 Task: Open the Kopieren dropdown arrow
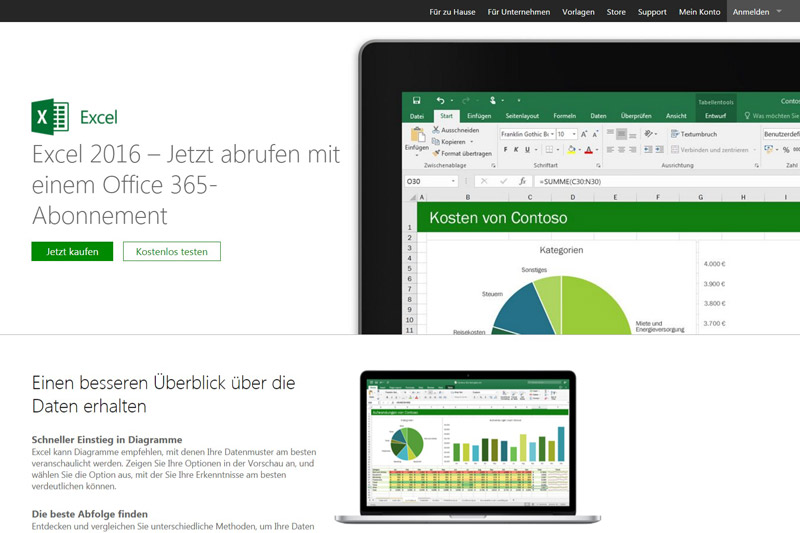[x=472, y=142]
